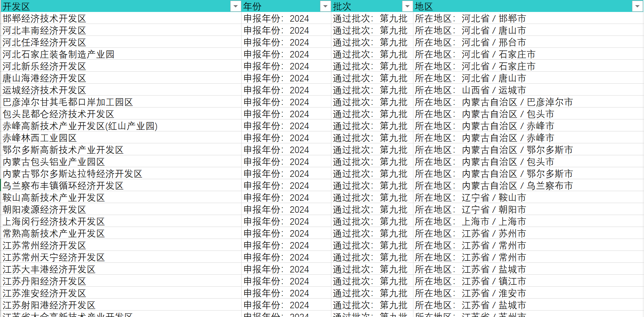Select cell 河北石家庄装备制造产业园
The width and height of the screenshot is (644, 317).
[x=121, y=54]
